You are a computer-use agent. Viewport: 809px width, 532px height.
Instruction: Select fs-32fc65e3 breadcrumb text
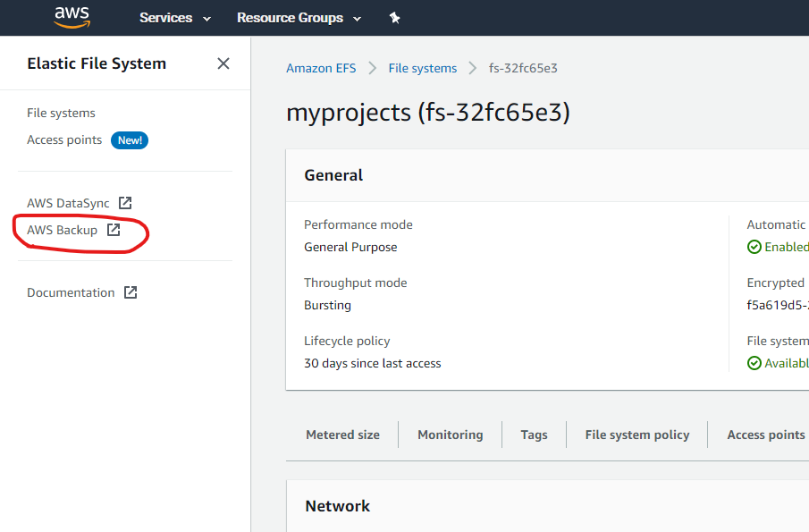523,68
